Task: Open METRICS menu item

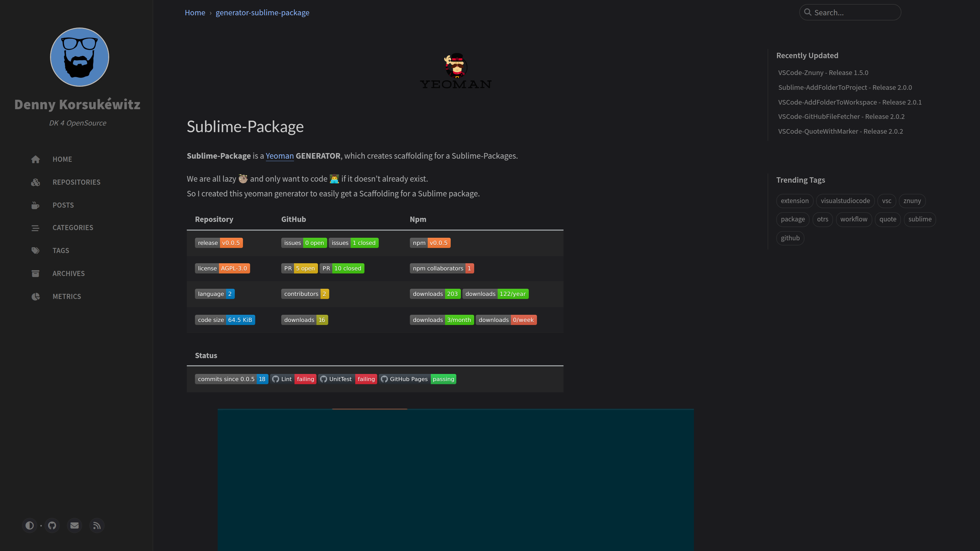Action: [x=67, y=297]
